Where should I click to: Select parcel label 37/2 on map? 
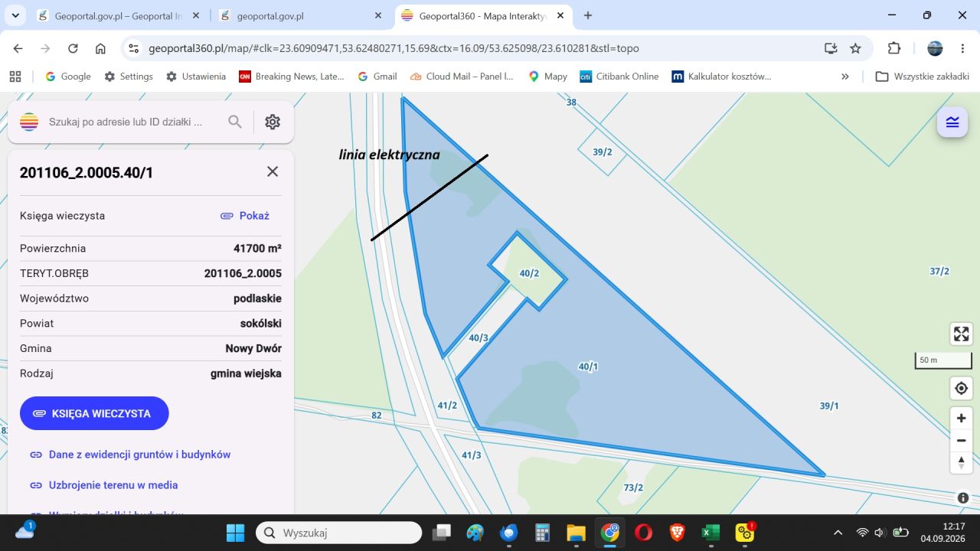point(939,271)
